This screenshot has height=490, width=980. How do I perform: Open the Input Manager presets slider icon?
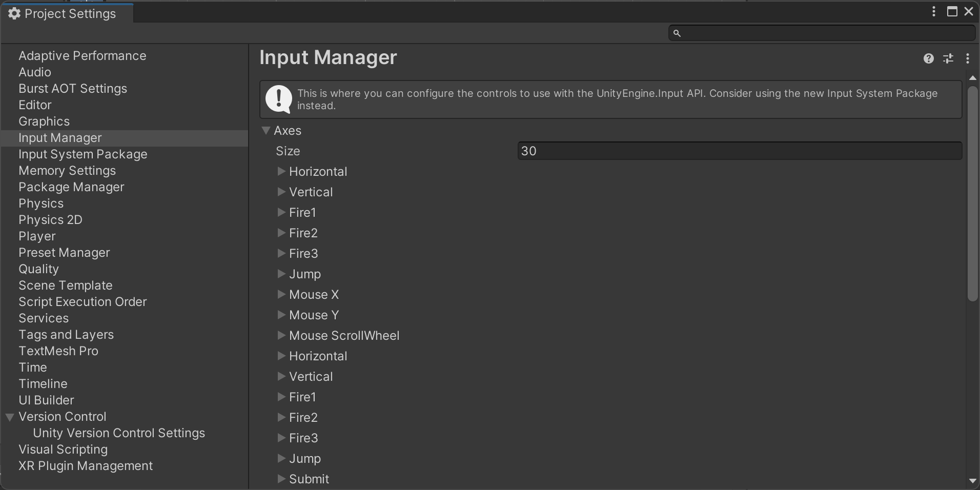[948, 58]
